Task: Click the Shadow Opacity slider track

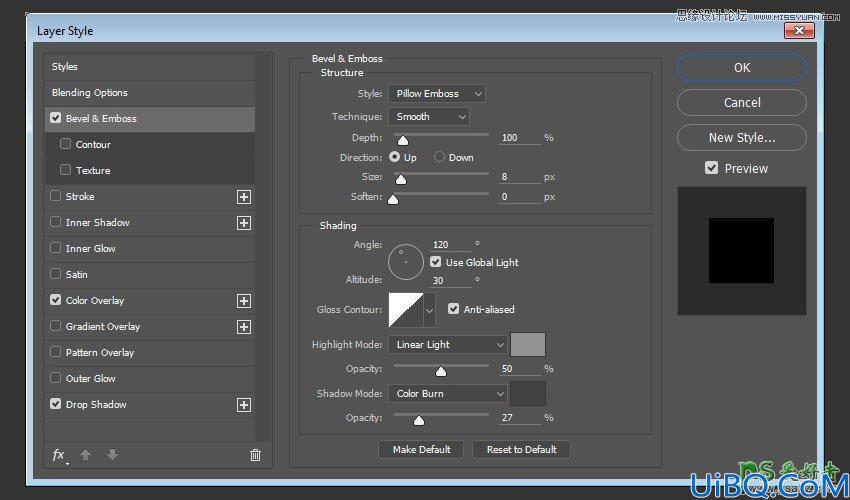Action: 441,415
